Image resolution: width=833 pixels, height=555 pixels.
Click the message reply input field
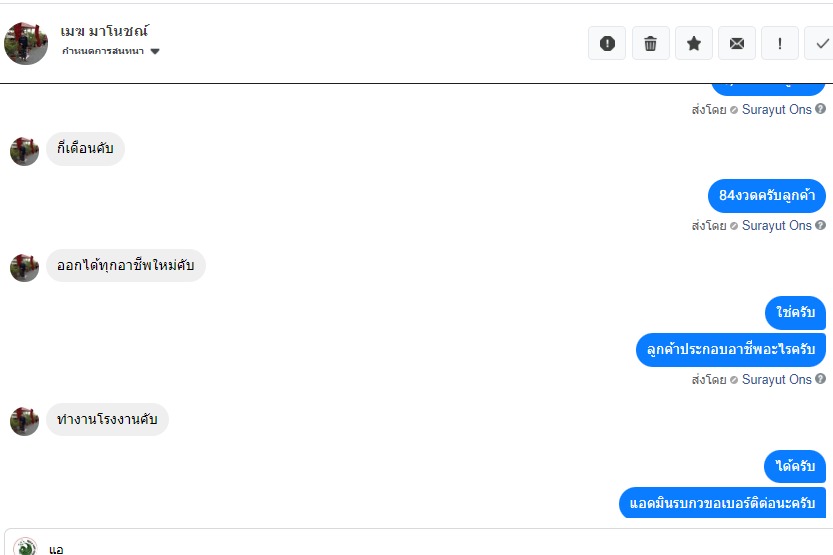[x=430, y=547]
